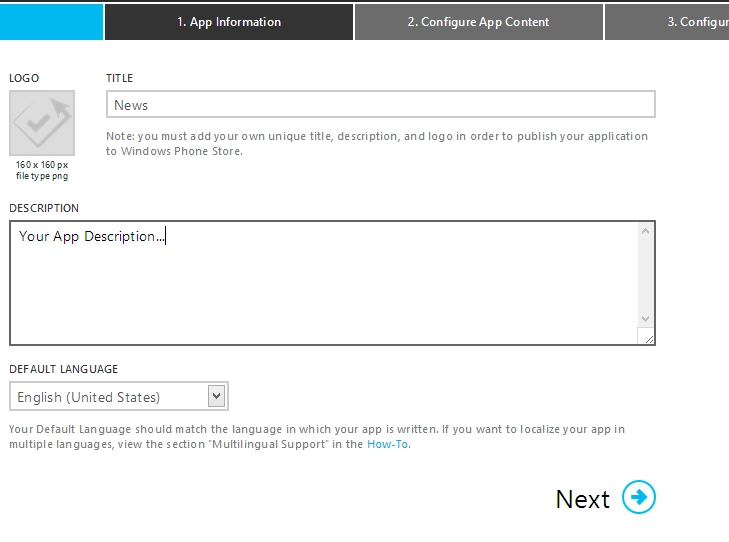Switch to Configure App Content tab
This screenshot has width=729, height=542.
point(479,22)
